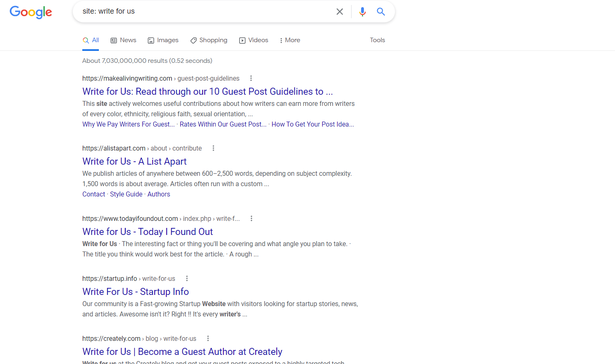Viewport: 615px width, 364px height.
Task: Open 'Write For Us - Startup Info' result
Action: click(x=136, y=292)
